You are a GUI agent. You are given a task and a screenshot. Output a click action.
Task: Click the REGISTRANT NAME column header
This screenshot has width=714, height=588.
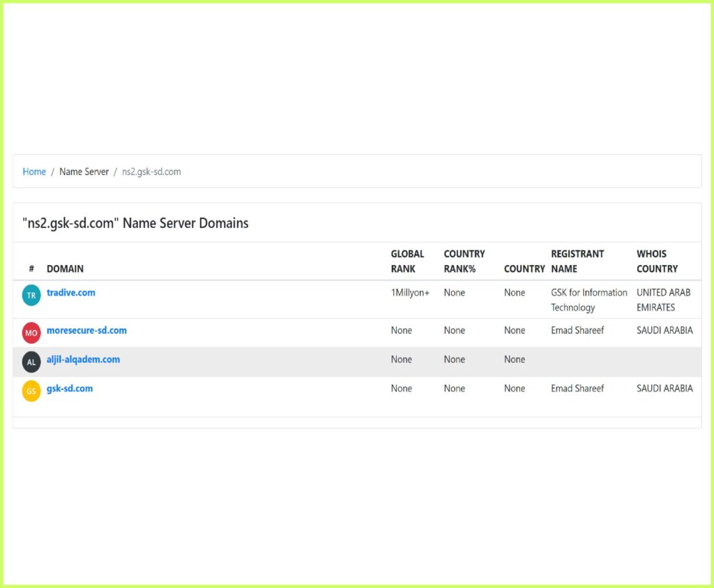point(577,261)
